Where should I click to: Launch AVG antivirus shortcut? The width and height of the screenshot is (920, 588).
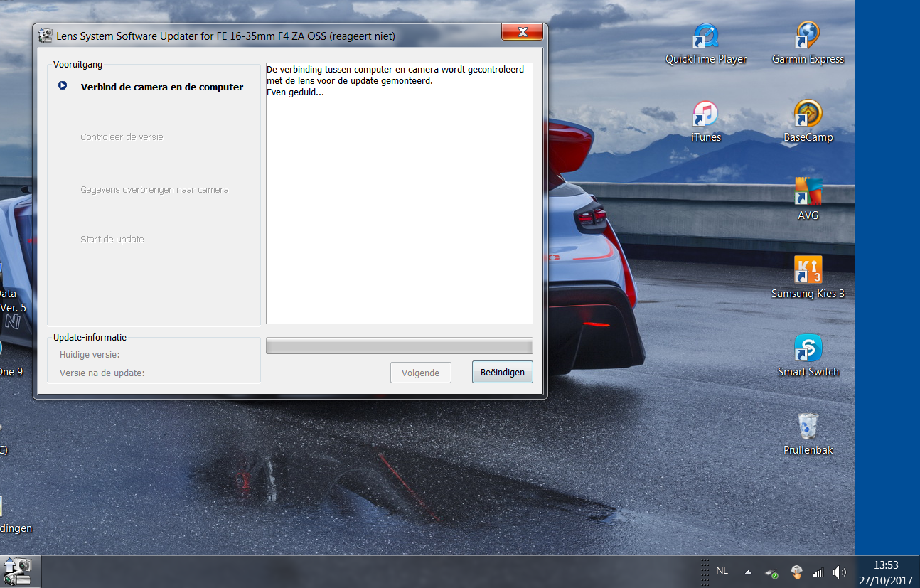pos(808,192)
